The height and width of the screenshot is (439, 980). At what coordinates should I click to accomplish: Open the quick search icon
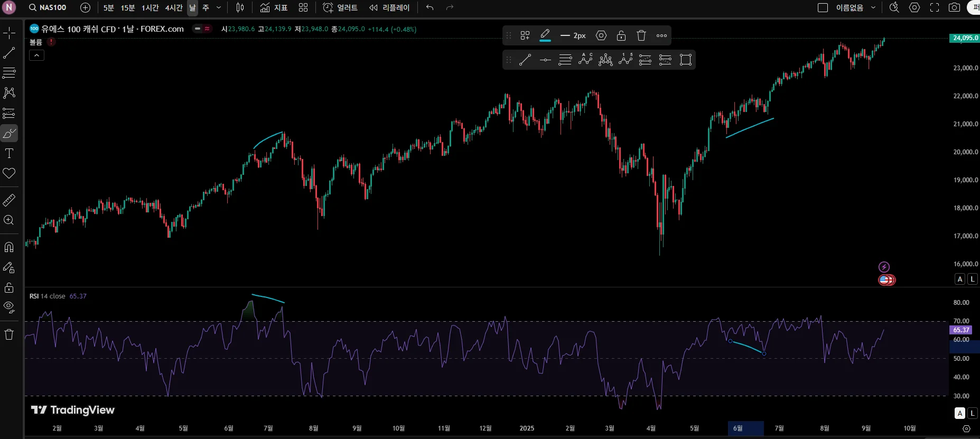pos(894,7)
